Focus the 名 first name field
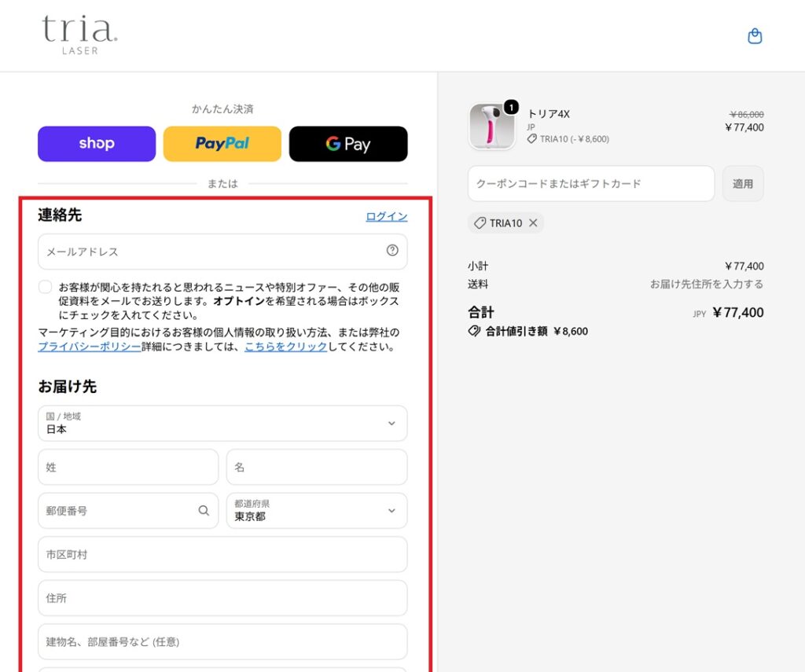 click(x=317, y=467)
